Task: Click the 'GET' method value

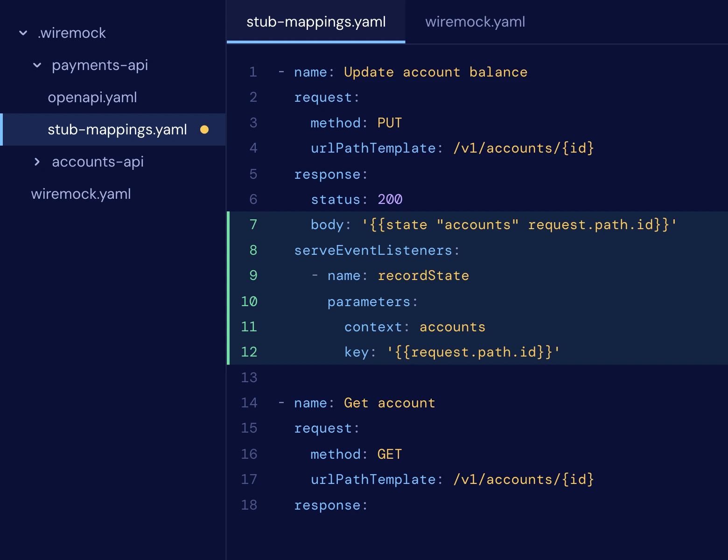Action: 390,455
